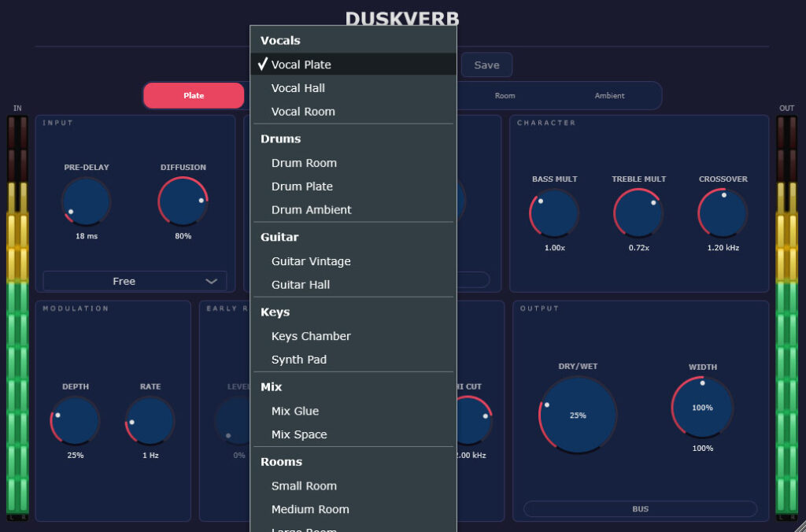This screenshot has height=532, width=806.
Task: Turn the WIDTH knob in the Output panel
Action: [x=701, y=408]
